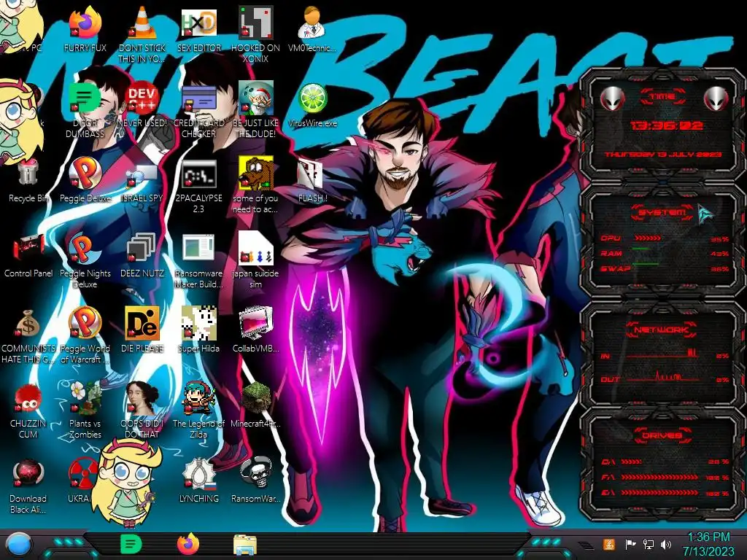Click the CPU usage bar
Screen dimensions: 747x560
647,238
